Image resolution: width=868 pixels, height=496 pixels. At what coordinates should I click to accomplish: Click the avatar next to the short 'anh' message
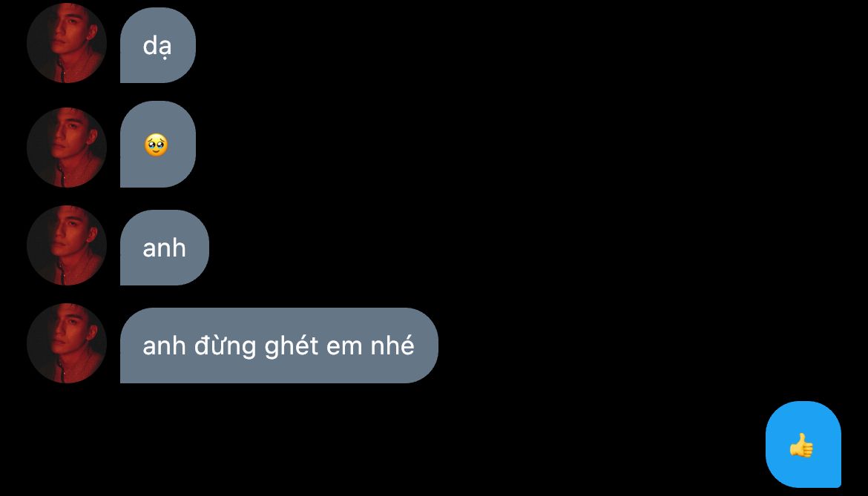pos(67,245)
